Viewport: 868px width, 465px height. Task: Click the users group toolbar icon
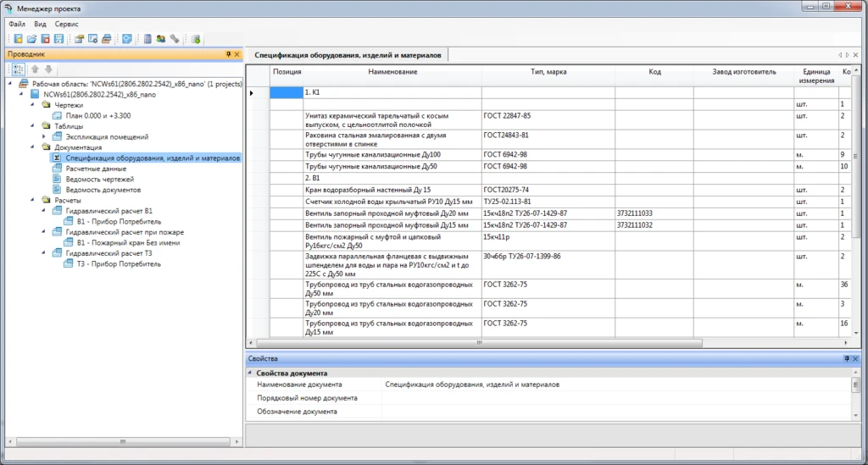tap(161, 39)
